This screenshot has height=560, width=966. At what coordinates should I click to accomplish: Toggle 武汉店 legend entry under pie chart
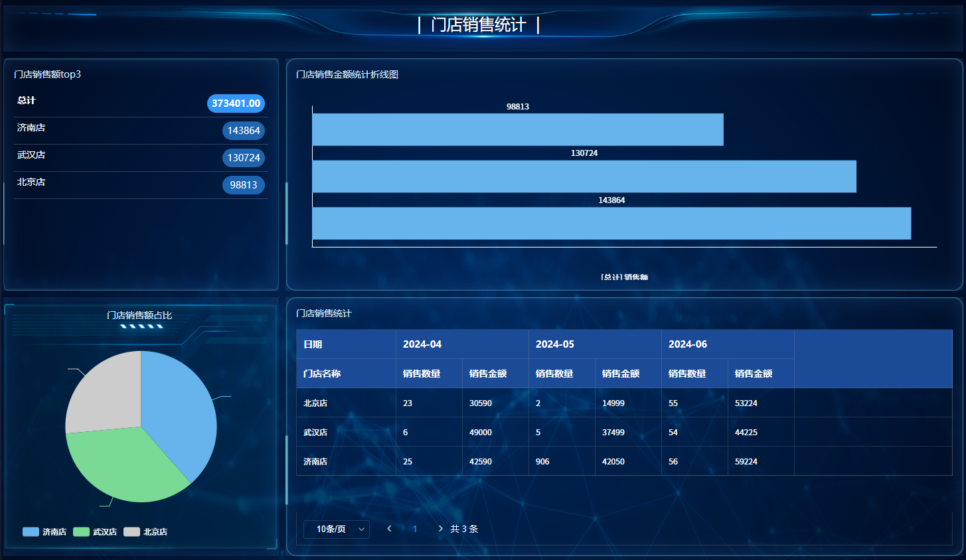click(x=95, y=531)
